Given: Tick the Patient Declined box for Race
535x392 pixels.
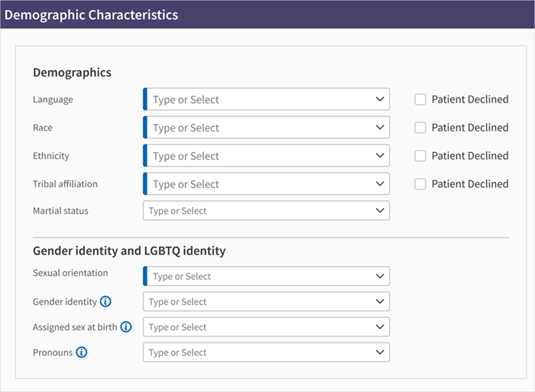Looking at the screenshot, I should click(x=420, y=128).
